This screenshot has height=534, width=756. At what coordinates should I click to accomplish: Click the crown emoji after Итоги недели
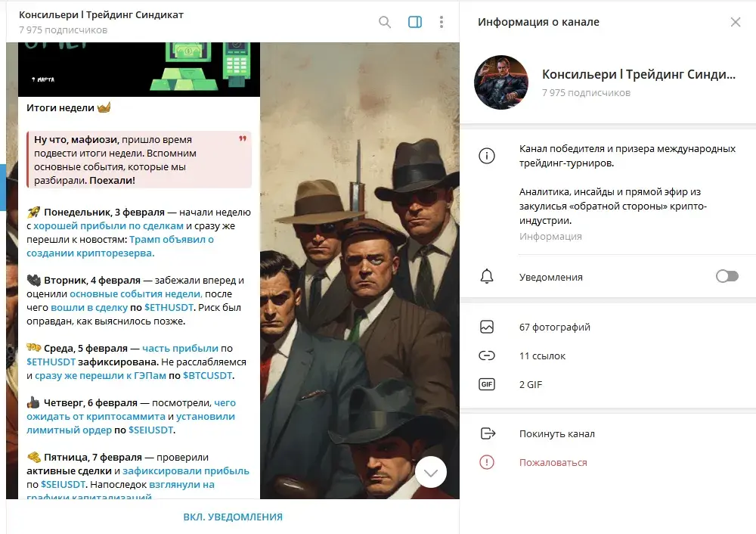point(104,107)
